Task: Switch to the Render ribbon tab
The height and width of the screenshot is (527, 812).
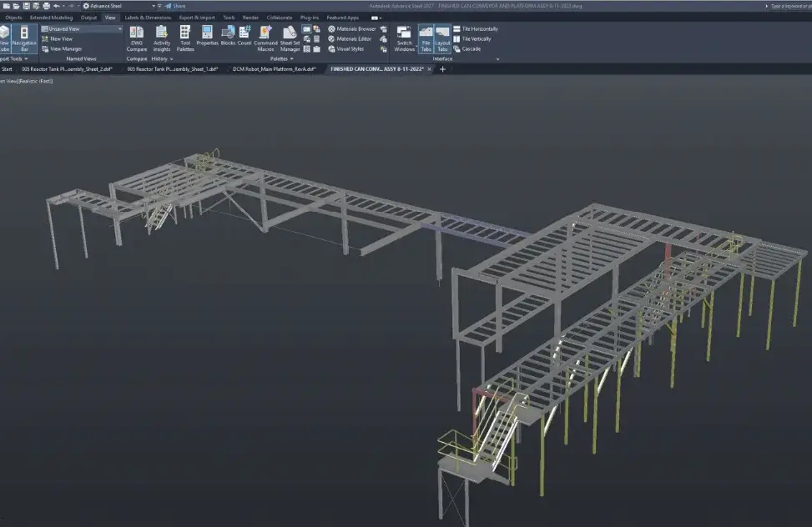Action: point(250,18)
